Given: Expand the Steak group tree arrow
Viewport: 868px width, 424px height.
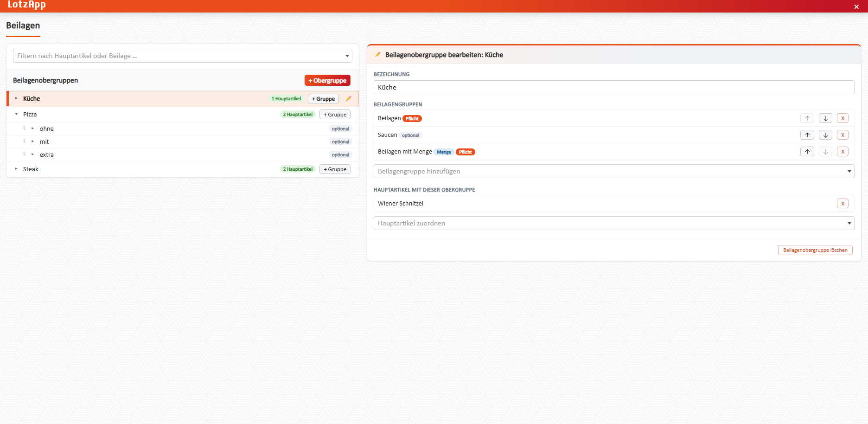Looking at the screenshot, I should (16, 169).
